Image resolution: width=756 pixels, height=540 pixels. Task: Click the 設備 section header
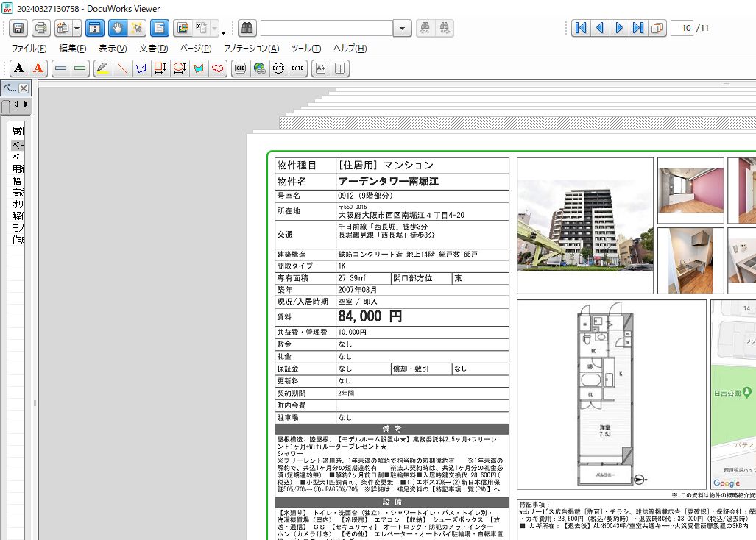[392, 502]
